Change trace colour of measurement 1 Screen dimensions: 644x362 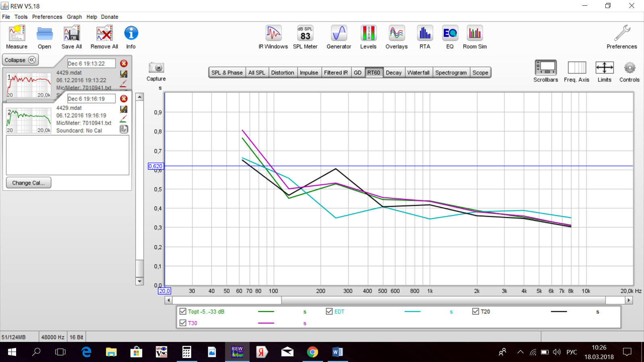[x=124, y=84]
